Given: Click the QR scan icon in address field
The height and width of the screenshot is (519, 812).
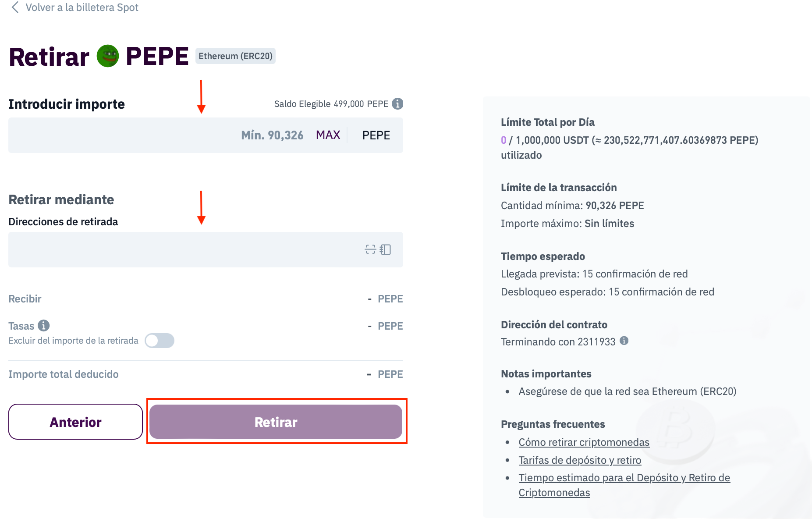Looking at the screenshot, I should [x=370, y=249].
